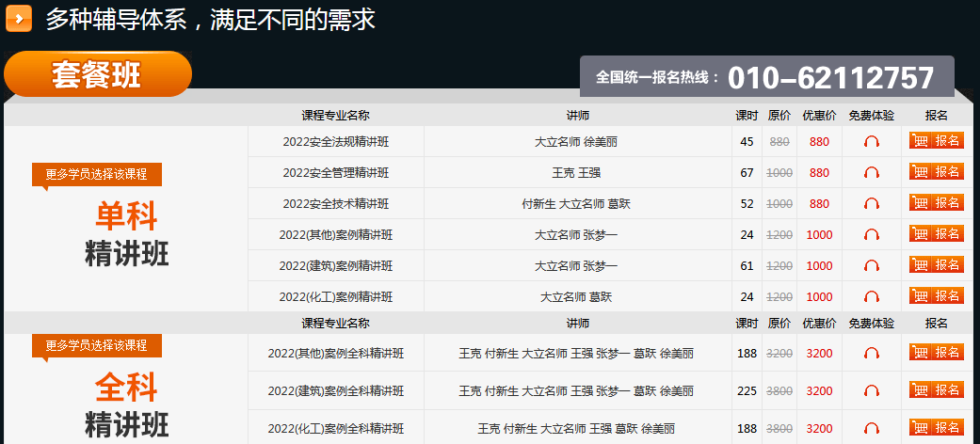Open course 2022(化工)案例全科精讲班
Viewport: 980px width, 444px height.
click(x=336, y=428)
